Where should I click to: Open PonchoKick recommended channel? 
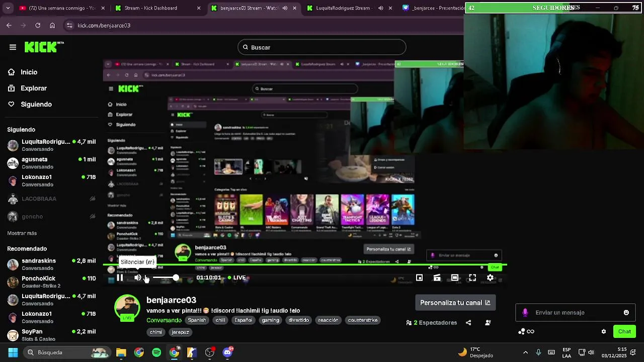(51, 282)
